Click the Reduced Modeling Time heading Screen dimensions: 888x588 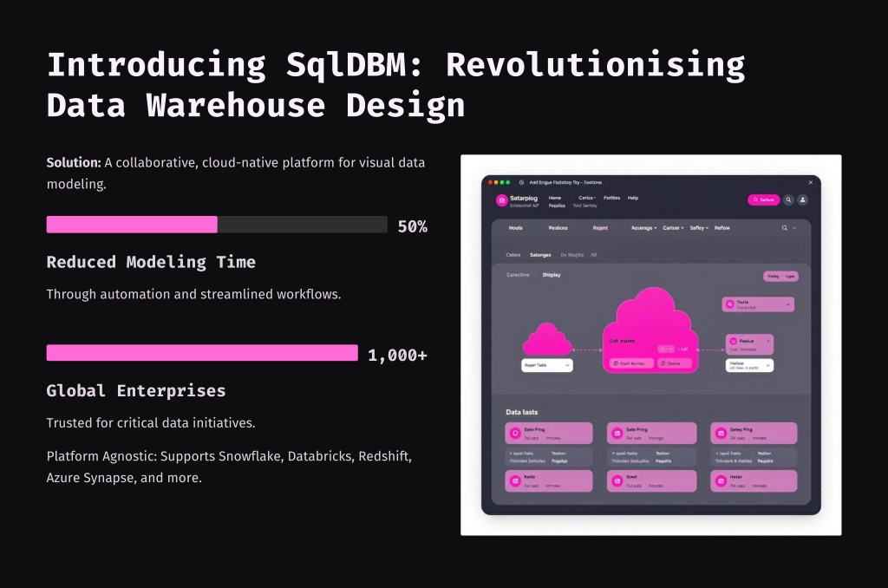[x=151, y=262]
